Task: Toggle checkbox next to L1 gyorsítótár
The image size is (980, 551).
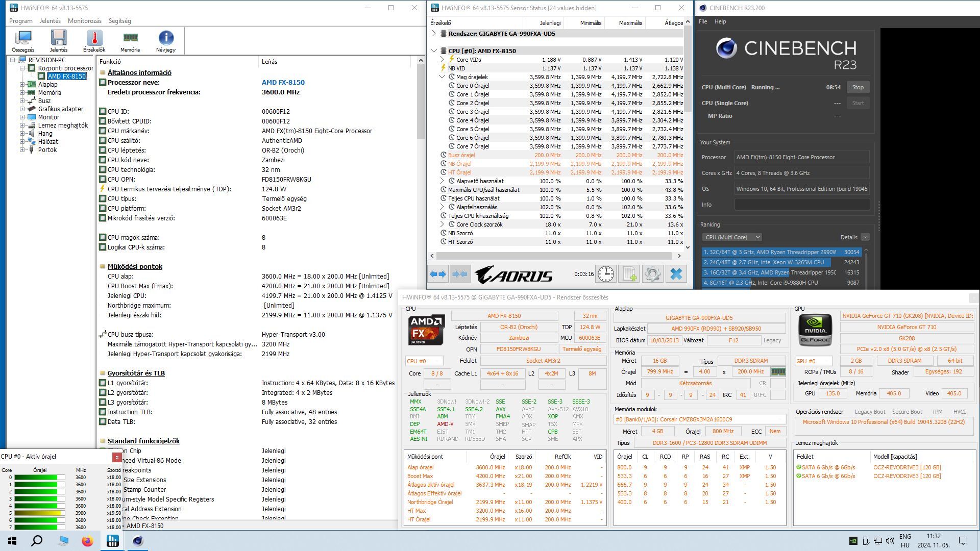Action: (x=103, y=383)
